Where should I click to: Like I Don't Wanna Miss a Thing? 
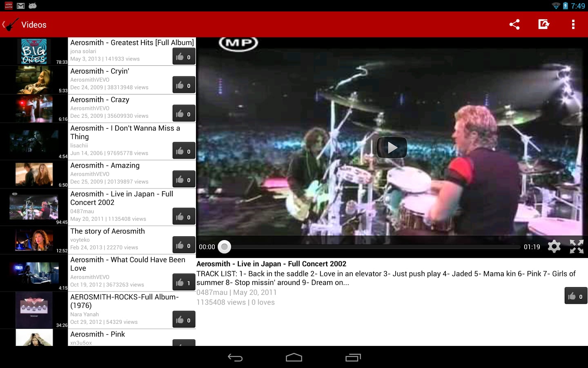coord(184,151)
